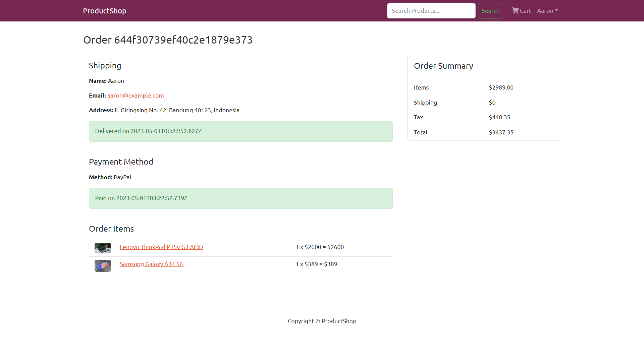Click the Order Summary heading

(x=443, y=66)
